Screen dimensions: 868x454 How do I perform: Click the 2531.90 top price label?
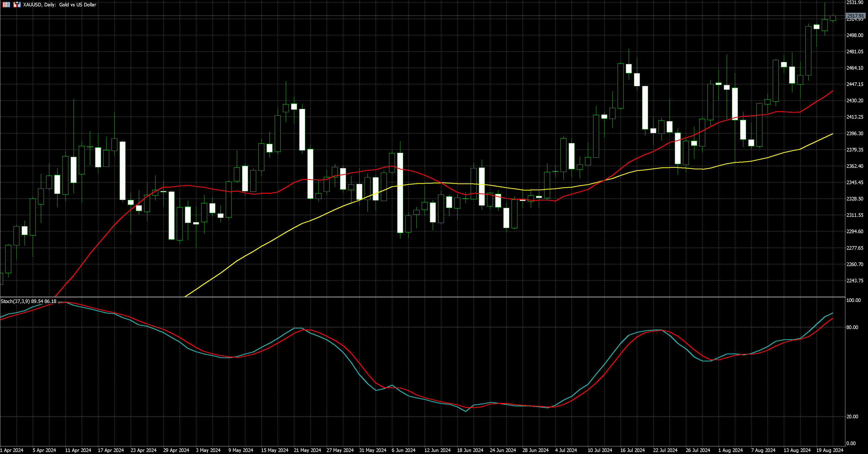tap(855, 3)
